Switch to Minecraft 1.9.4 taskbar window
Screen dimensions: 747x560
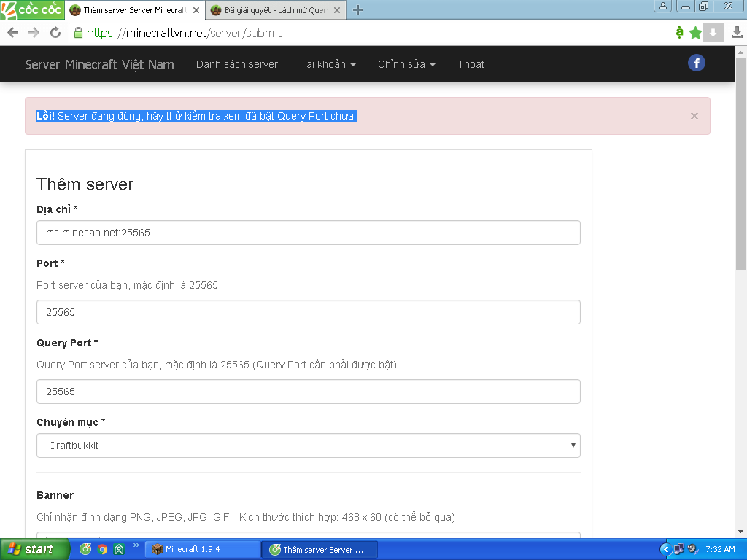203,549
